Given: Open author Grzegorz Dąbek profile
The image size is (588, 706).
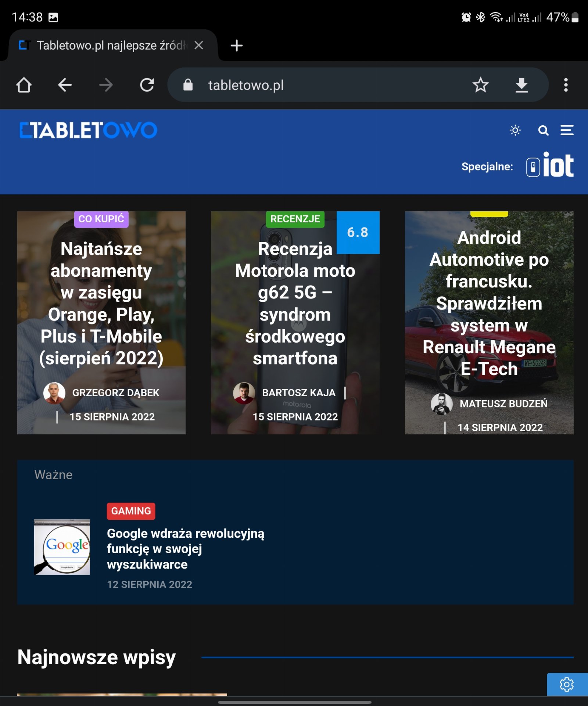Looking at the screenshot, I should point(116,393).
